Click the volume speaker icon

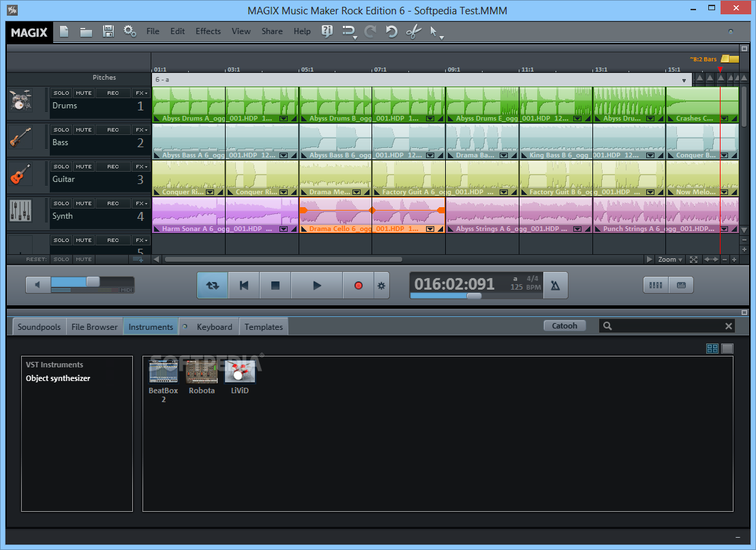coord(37,285)
